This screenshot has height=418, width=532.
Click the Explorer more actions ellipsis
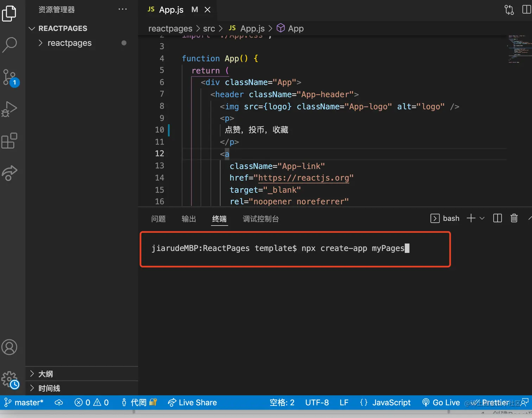click(x=122, y=9)
